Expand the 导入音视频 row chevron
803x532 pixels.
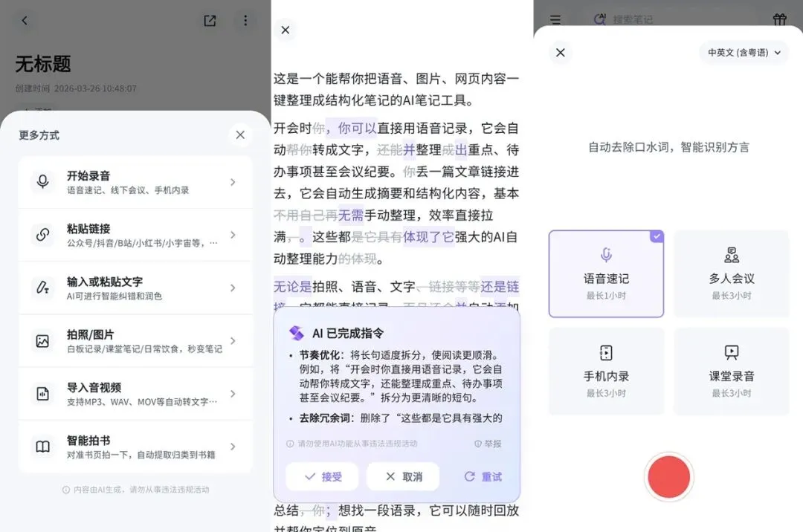[233, 394]
